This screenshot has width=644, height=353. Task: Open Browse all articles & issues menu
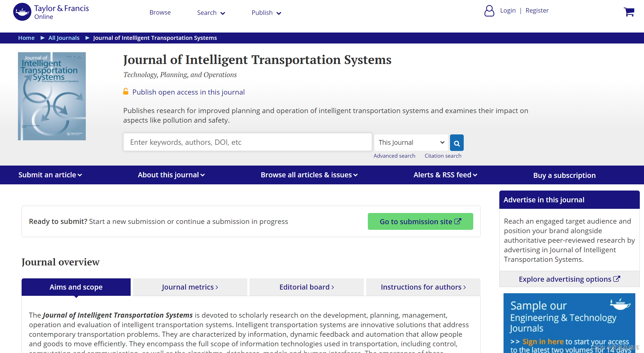[309, 175]
